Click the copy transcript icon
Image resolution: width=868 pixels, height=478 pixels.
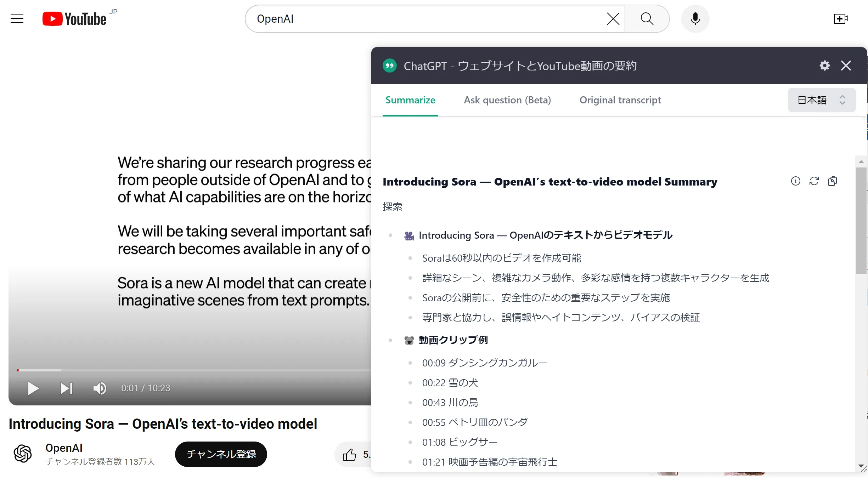click(x=833, y=181)
